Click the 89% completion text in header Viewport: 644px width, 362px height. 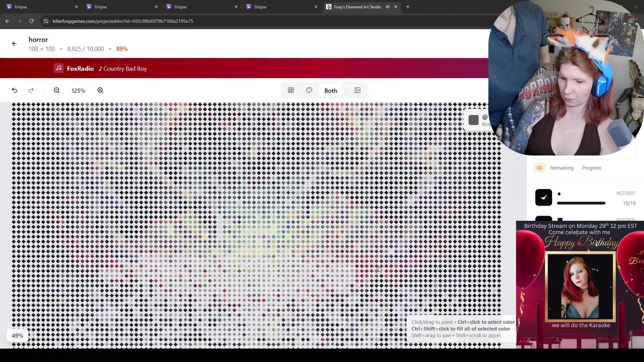[122, 49]
